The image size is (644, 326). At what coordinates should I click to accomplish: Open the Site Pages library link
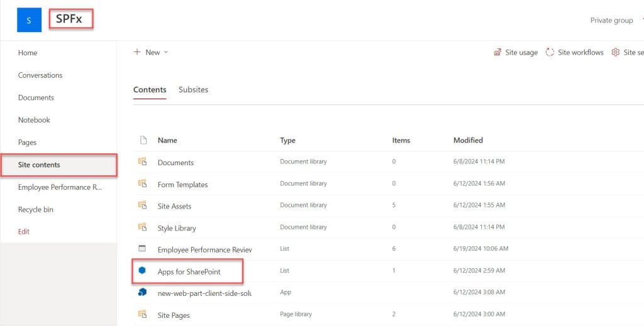[x=174, y=315]
